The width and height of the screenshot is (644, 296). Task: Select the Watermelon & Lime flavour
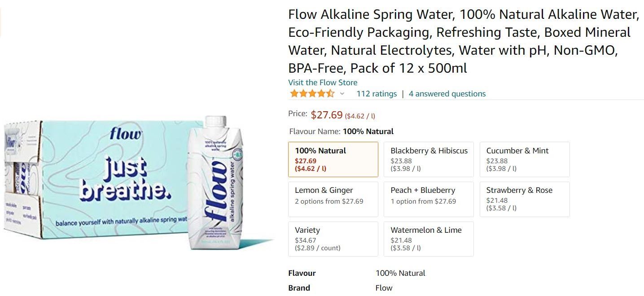[429, 239]
